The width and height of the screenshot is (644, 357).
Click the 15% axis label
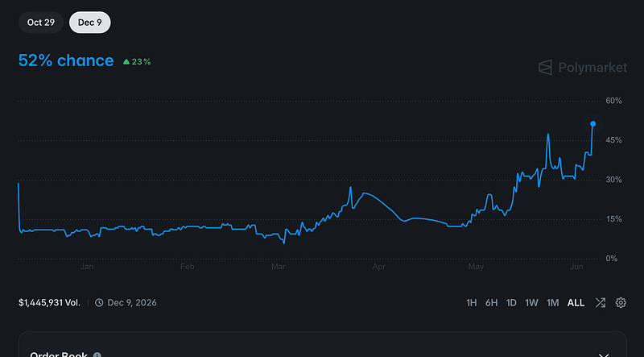tap(613, 220)
